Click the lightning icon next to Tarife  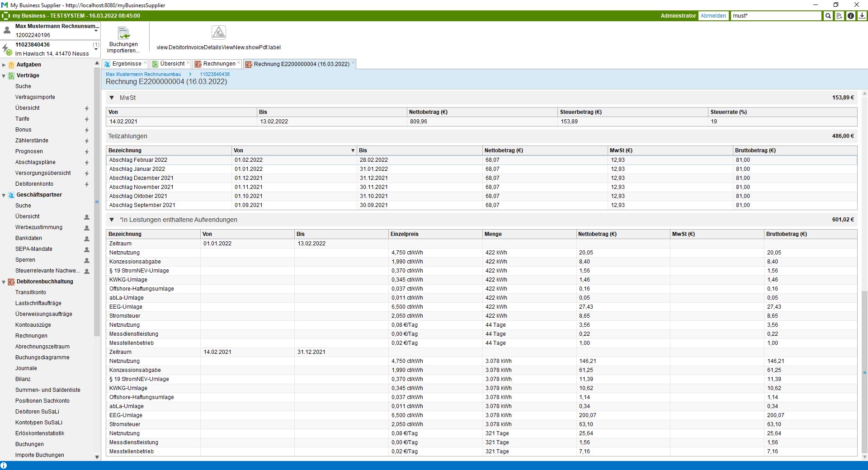(87, 119)
